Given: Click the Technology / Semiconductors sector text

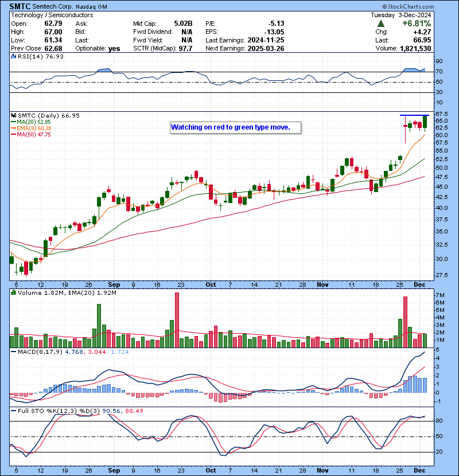Looking at the screenshot, I should point(52,15).
